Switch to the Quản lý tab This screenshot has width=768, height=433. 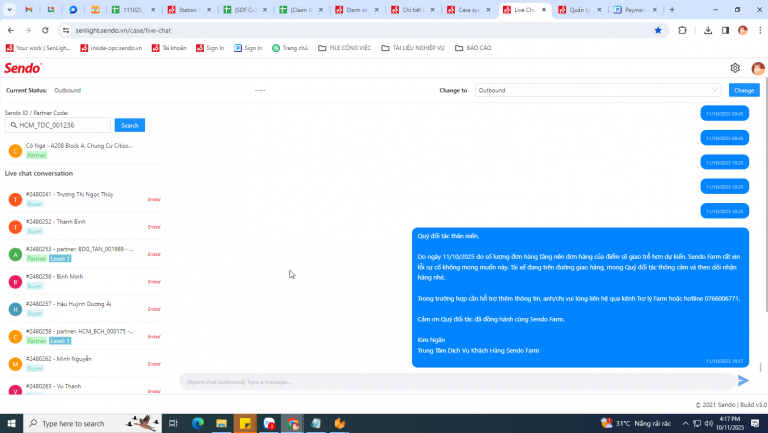click(x=580, y=9)
